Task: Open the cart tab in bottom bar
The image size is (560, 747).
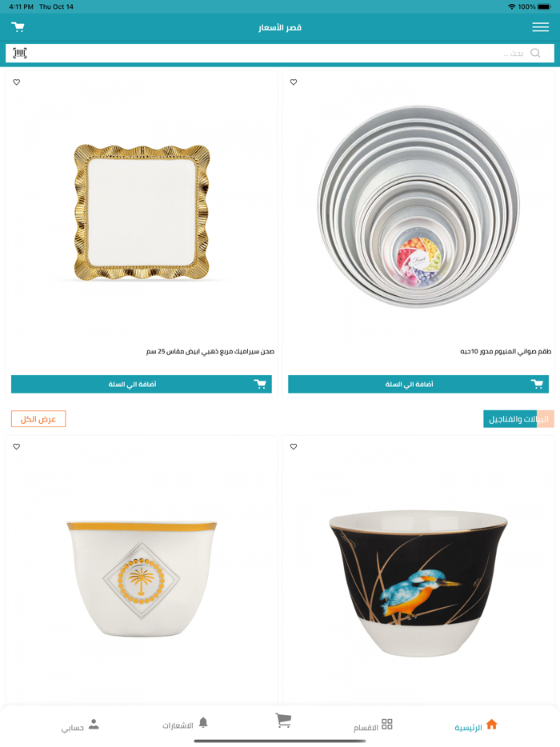Action: 283,721
